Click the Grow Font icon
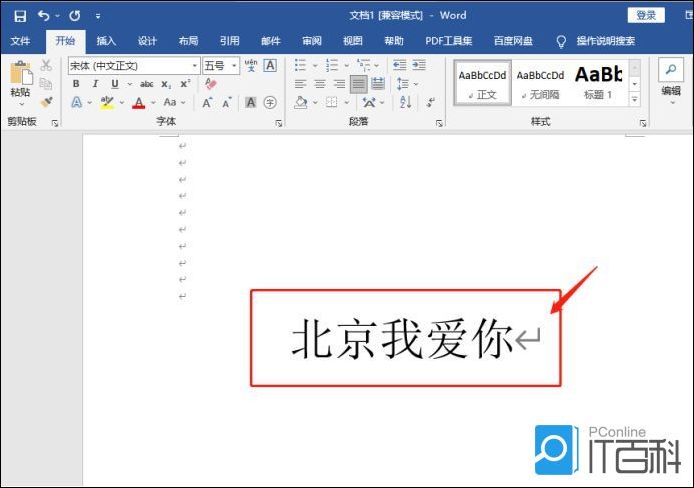694x488 pixels. click(207, 103)
